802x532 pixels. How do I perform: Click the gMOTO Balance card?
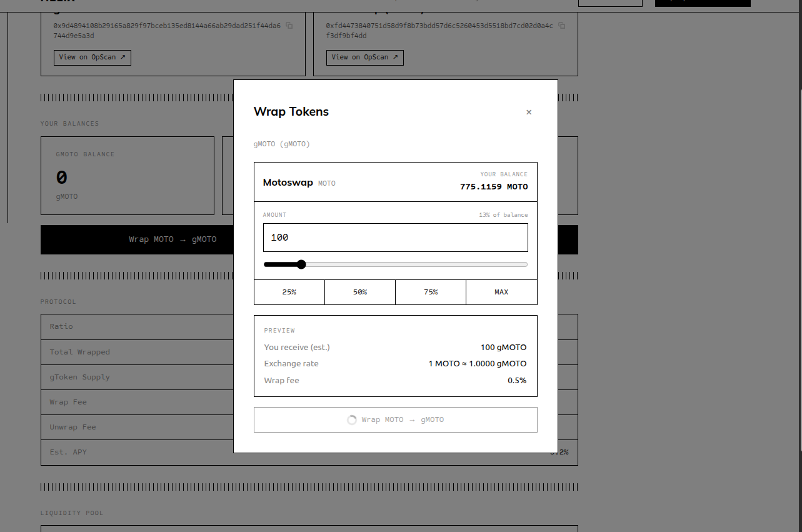click(x=128, y=176)
